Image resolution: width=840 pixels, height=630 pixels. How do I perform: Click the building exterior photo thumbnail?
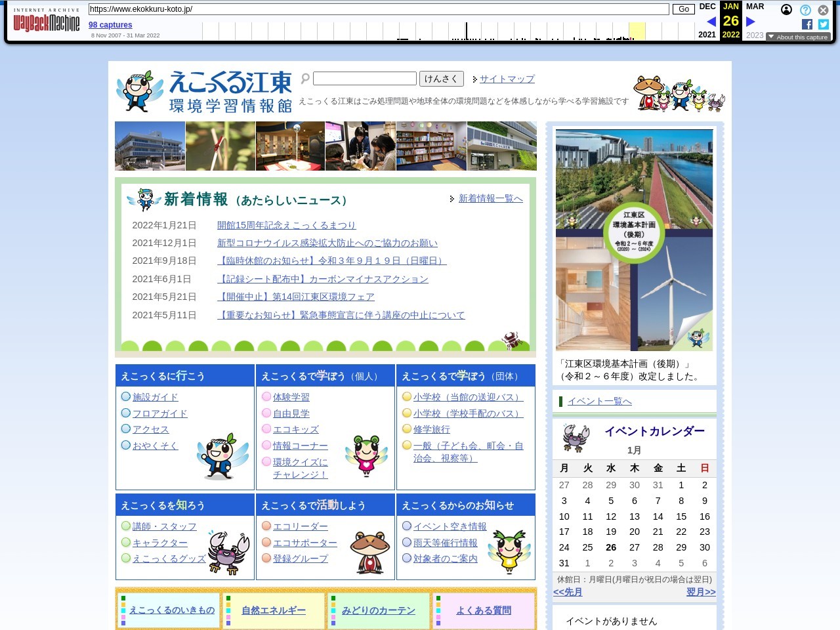pos(150,146)
